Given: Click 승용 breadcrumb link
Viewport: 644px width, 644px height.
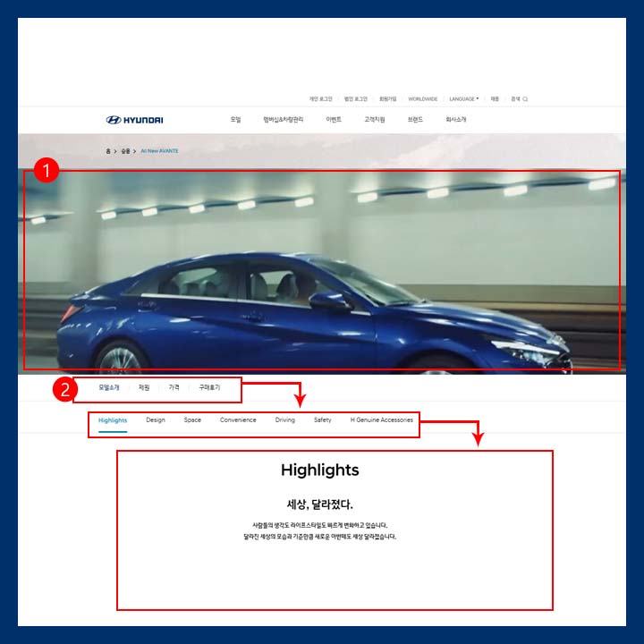Looking at the screenshot, I should pyautogui.click(x=125, y=151).
